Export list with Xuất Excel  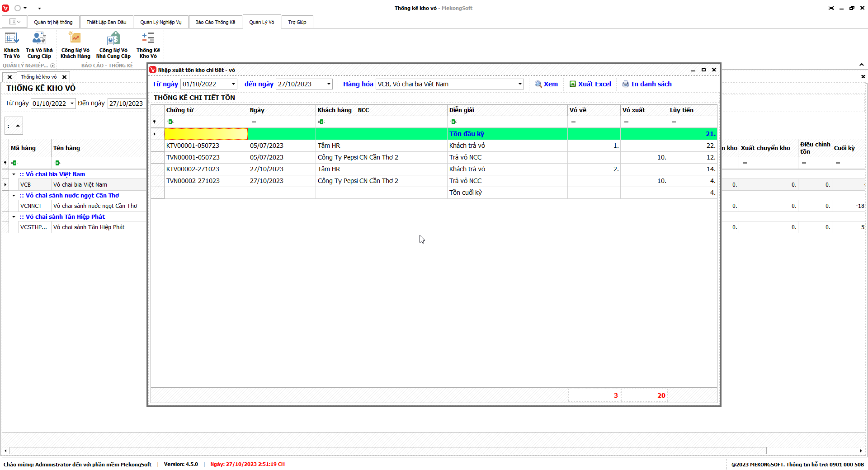[590, 84]
